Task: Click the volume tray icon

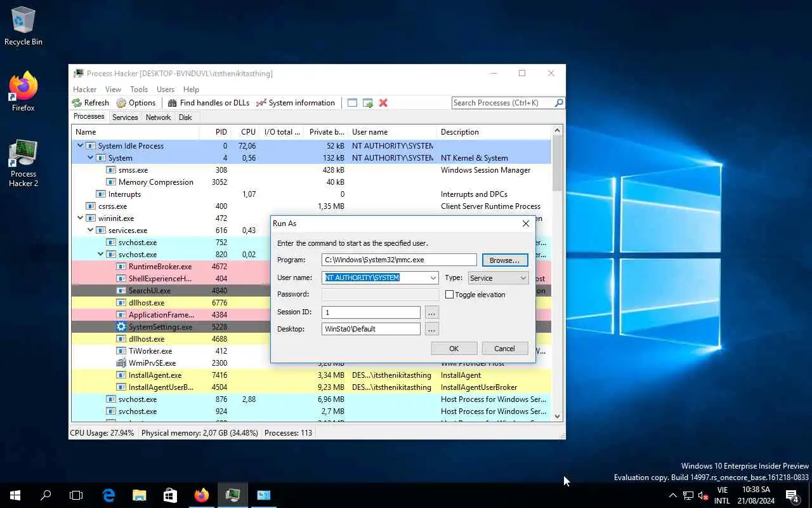Action: point(703,495)
